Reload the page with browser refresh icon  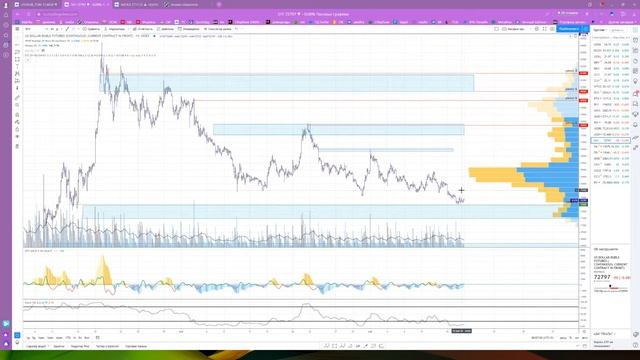[x=28, y=14]
